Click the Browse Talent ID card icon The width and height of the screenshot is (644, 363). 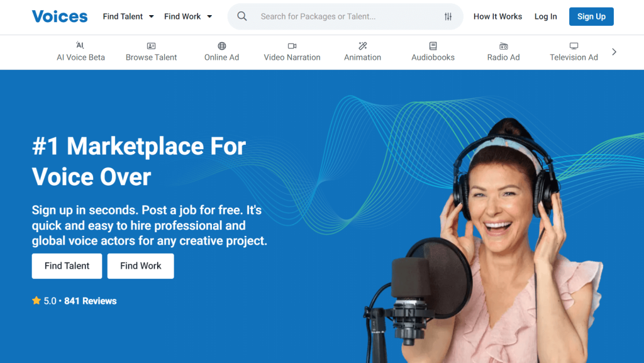(x=151, y=46)
